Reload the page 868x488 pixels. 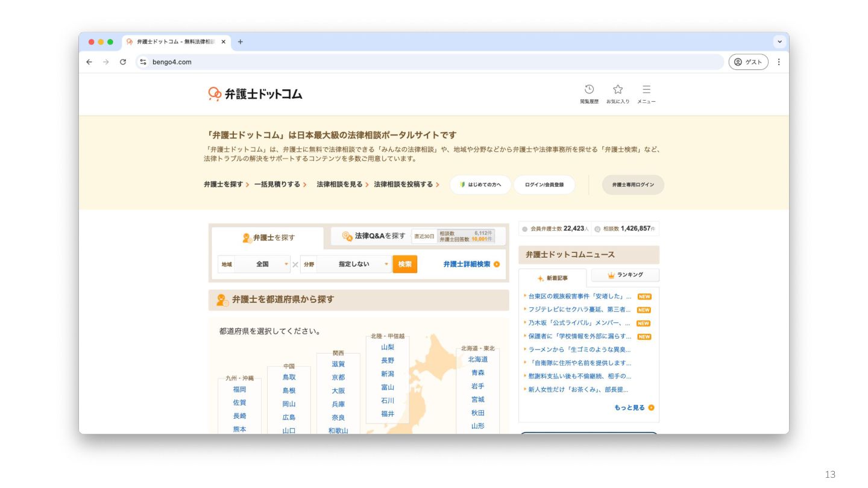(x=123, y=62)
